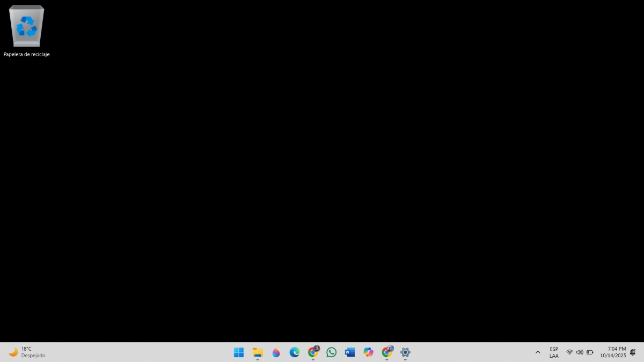Switch to Chrome window beside Settings gear
The height and width of the screenshot is (362, 644).
[387, 352]
